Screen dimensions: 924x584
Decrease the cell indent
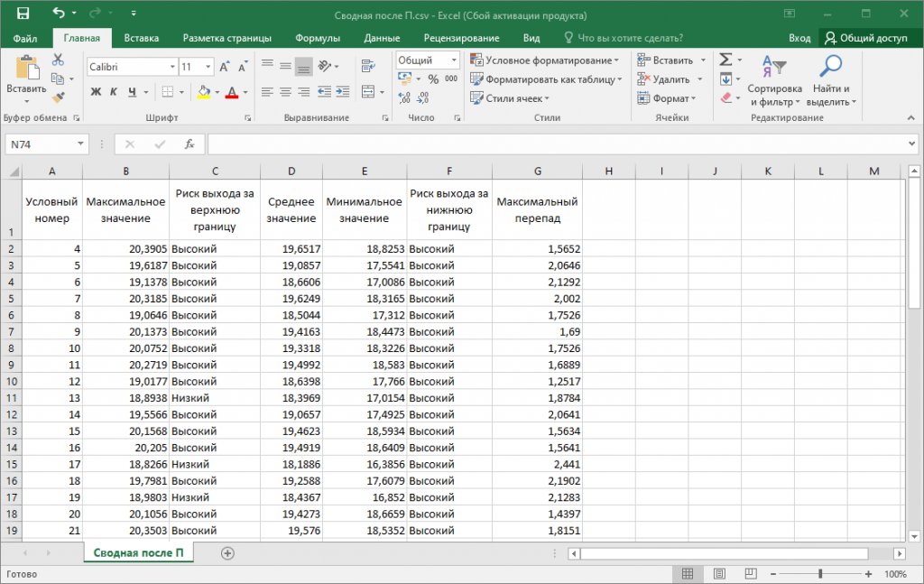[x=324, y=92]
